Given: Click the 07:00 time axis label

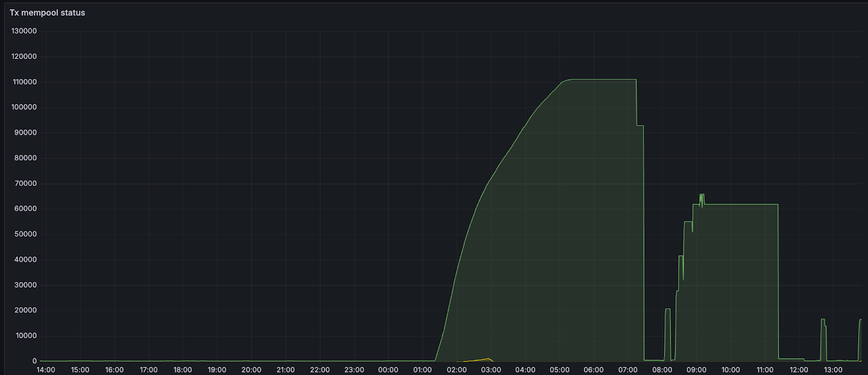Looking at the screenshot, I should 628,370.
